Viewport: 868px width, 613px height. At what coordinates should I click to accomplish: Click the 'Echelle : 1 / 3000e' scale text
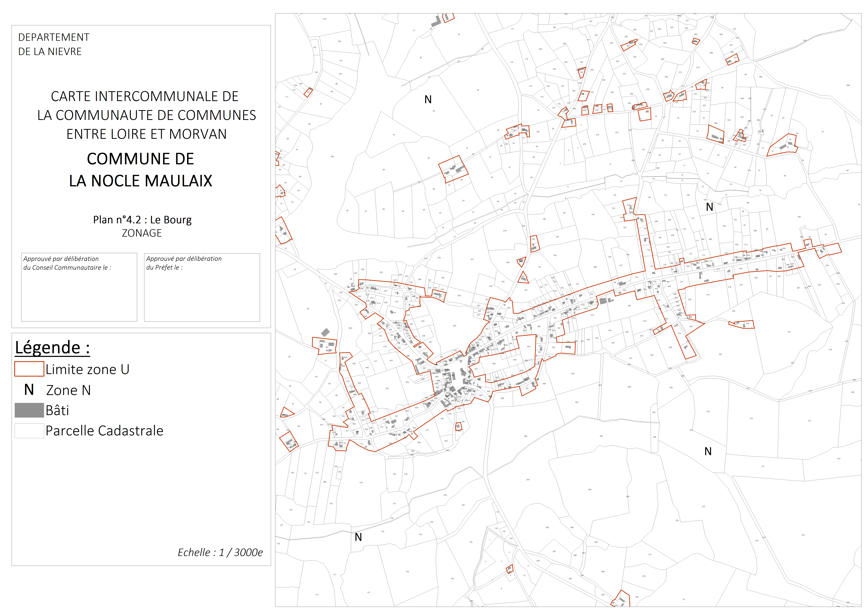[220, 553]
